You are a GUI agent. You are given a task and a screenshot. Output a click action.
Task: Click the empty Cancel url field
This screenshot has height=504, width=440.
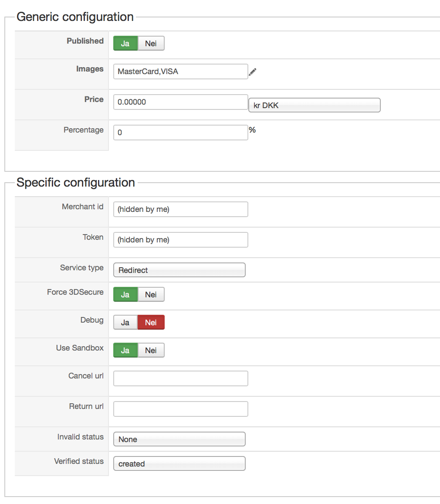180,379
